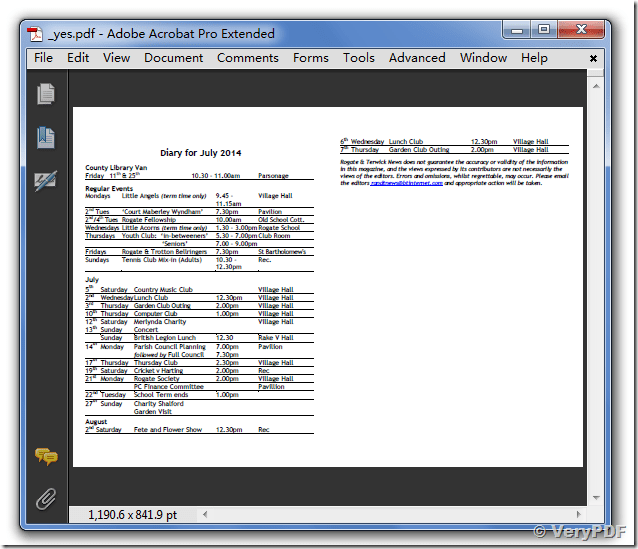Open the Attachments paperclip icon
The width and height of the screenshot is (638, 549).
point(46,499)
